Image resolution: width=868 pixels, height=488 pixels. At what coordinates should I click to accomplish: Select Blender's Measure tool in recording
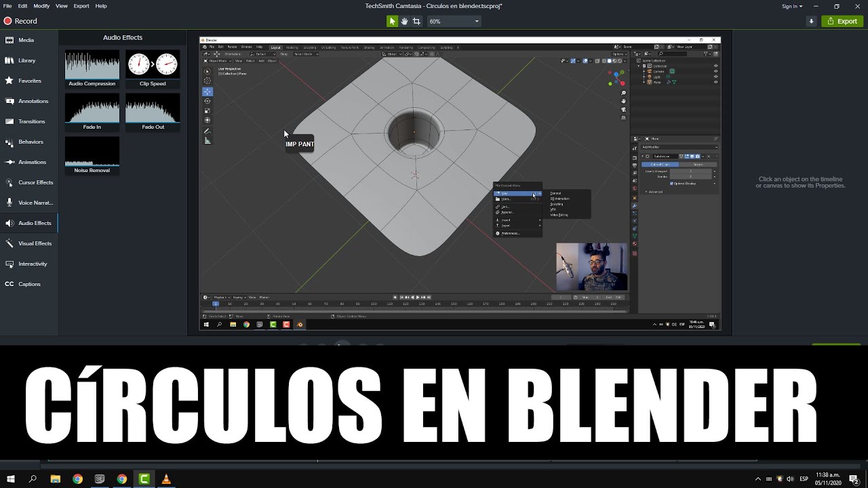[x=208, y=141]
